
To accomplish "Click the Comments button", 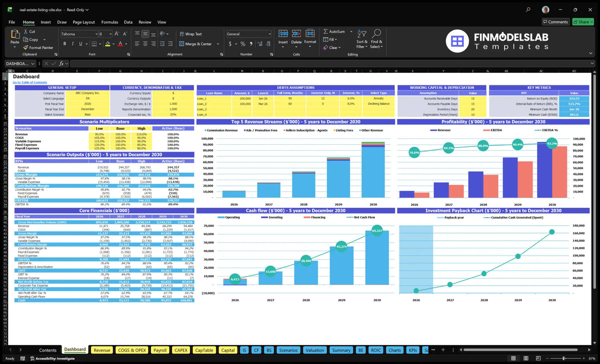I will [555, 22].
